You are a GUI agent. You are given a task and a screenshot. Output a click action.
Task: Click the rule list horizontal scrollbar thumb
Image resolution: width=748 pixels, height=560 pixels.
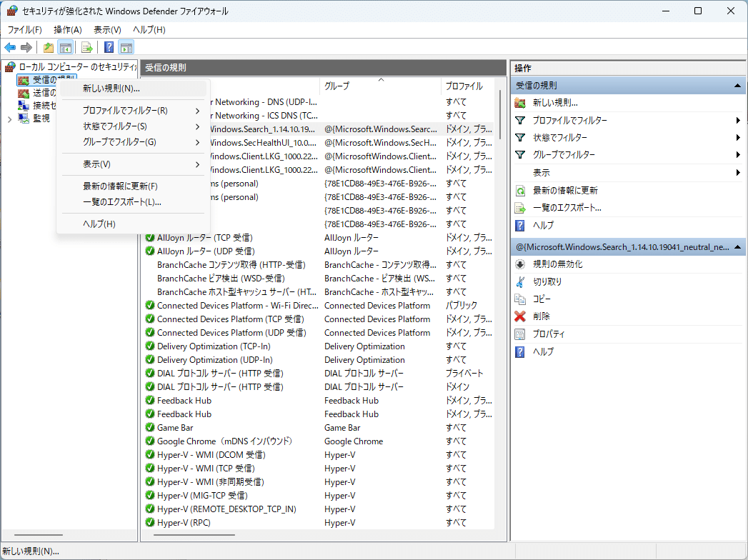point(194,535)
